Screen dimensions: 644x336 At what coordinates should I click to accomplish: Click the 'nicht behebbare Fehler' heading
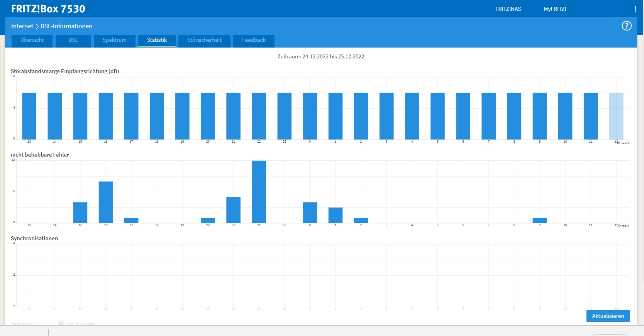tap(40, 155)
